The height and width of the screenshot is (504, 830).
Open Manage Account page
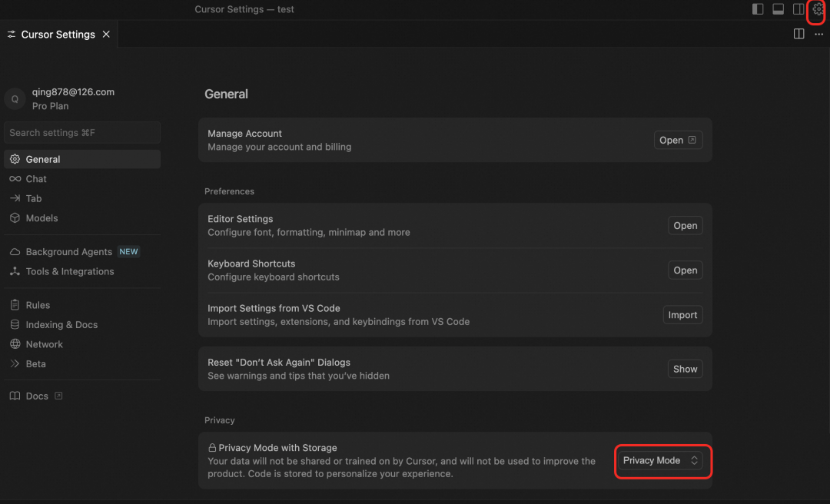[x=678, y=140]
